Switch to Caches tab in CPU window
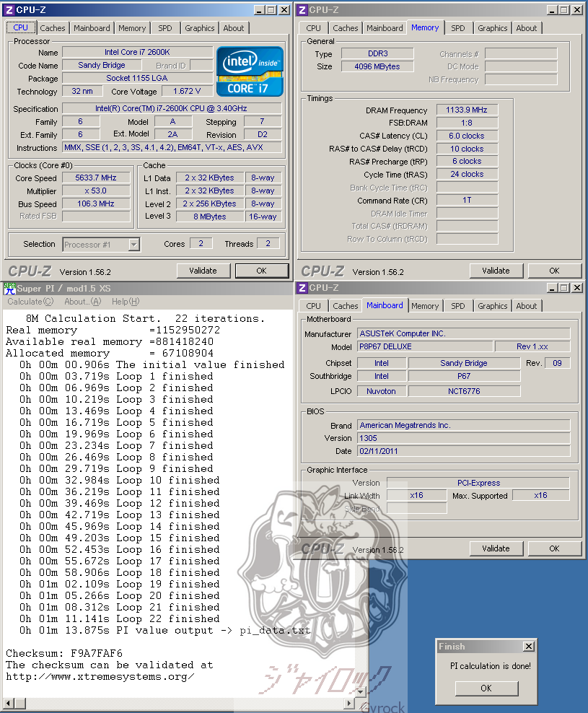The height and width of the screenshot is (713, 588). pos(52,28)
